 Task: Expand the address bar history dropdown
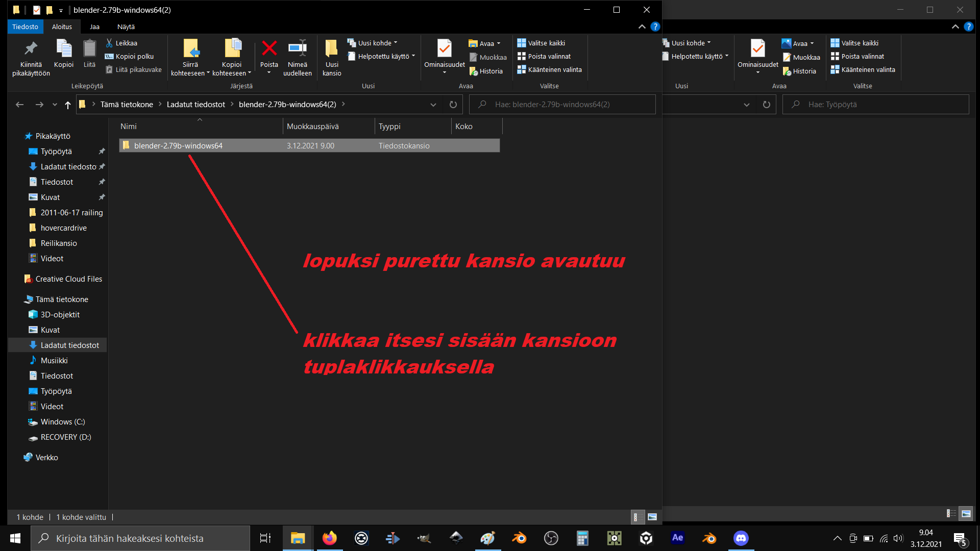coord(433,105)
